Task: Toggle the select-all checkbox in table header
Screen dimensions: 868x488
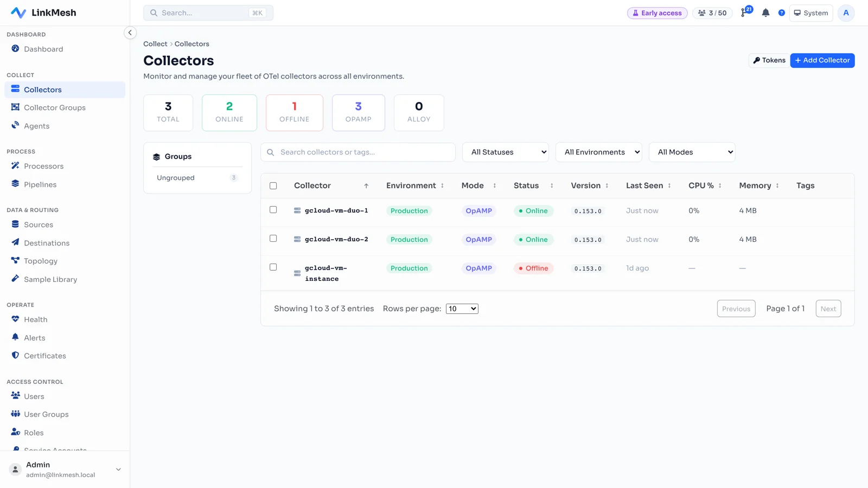Action: [273, 185]
